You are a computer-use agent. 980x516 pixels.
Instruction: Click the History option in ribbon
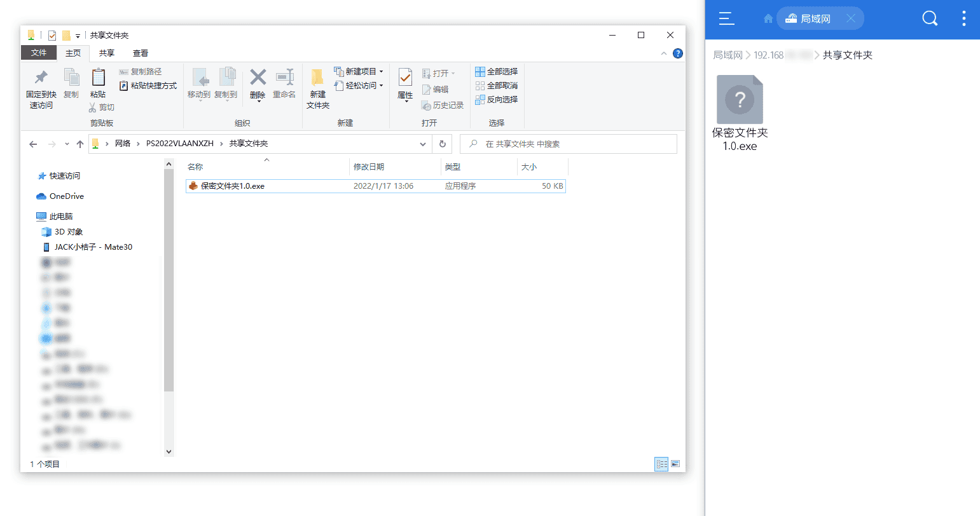point(443,105)
